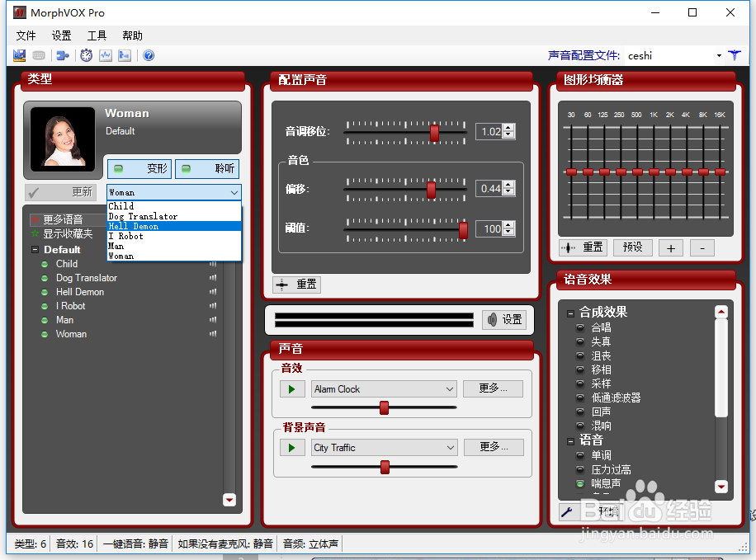Open the 设置 menu
The image size is (756, 560).
click(x=62, y=35)
